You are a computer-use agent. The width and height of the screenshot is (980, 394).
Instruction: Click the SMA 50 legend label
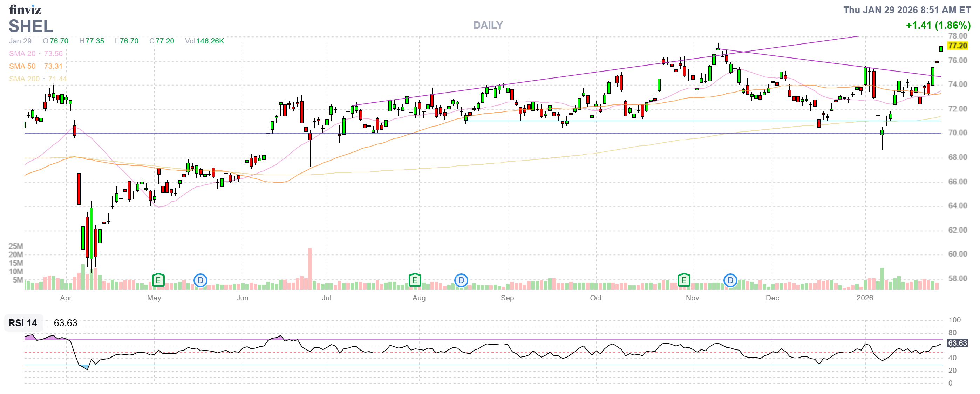point(22,66)
